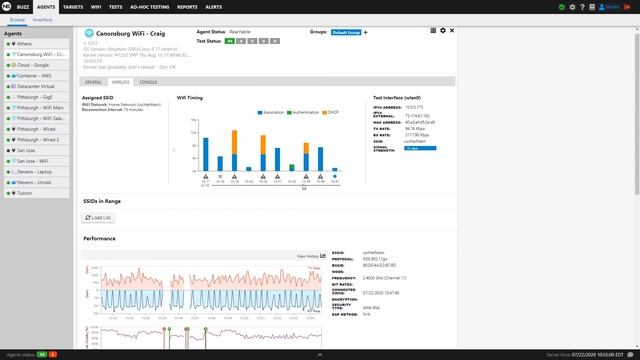This screenshot has width=640, height=360.
Task: Click the first warning triangle under WiFi Timing
Action: tap(206, 177)
